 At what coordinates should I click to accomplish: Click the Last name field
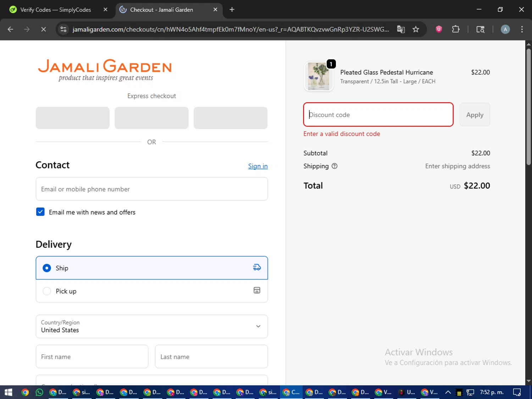tap(211, 356)
